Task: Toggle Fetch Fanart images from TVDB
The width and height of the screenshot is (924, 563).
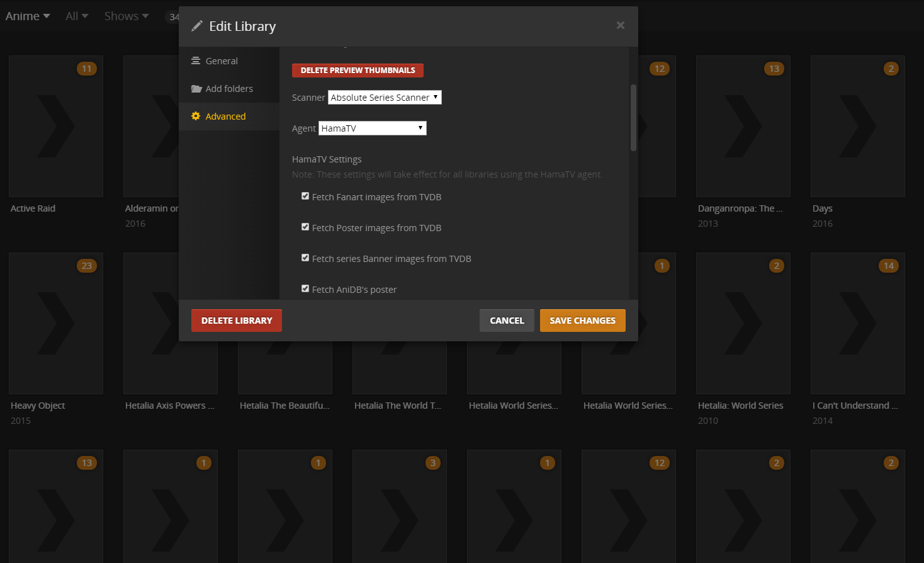Action: (305, 196)
